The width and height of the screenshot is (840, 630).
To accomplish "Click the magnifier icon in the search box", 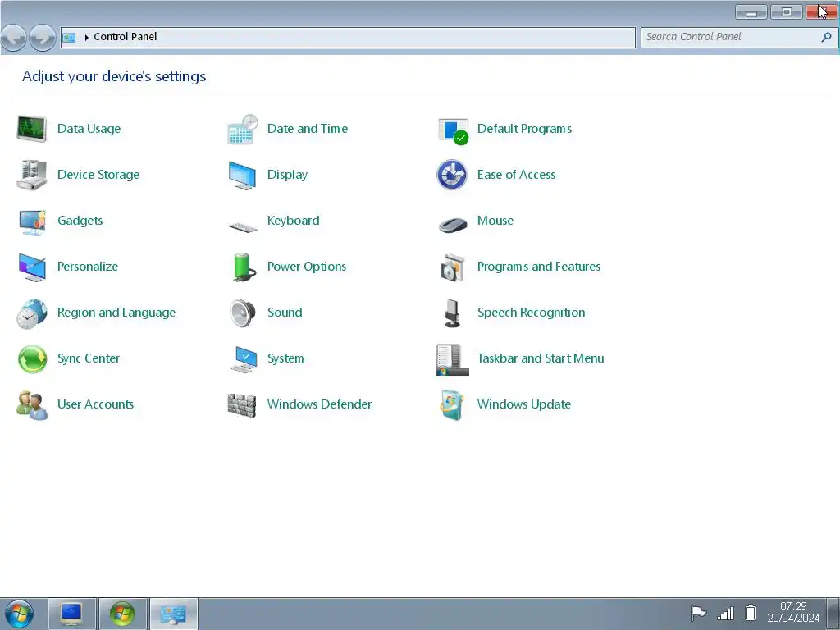I will coord(827,37).
